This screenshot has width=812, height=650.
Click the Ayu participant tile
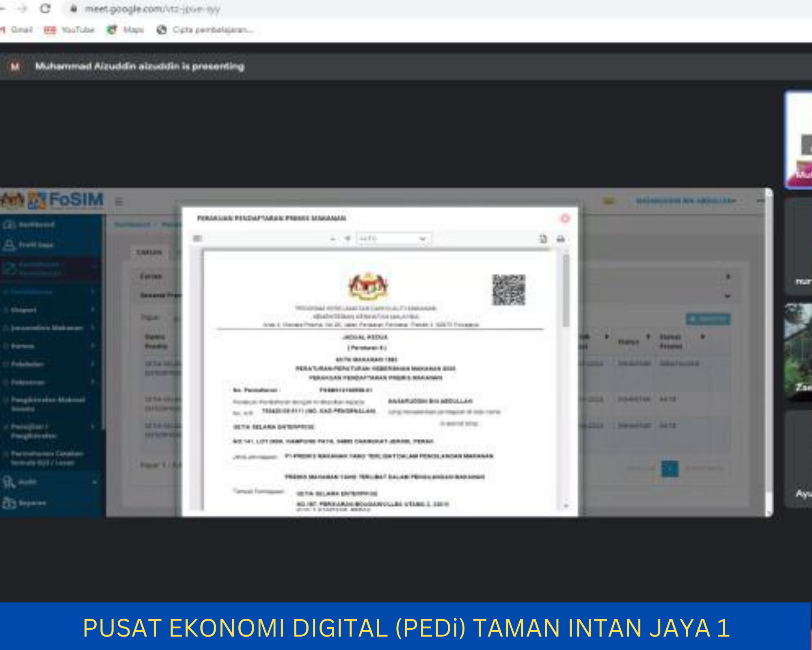pyautogui.click(x=798, y=459)
